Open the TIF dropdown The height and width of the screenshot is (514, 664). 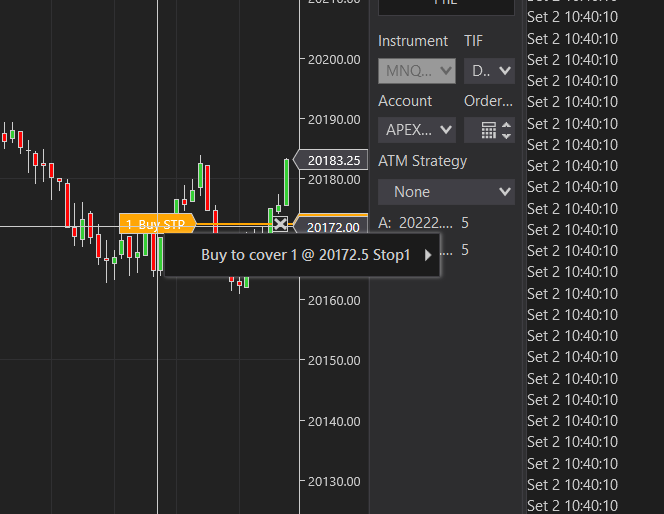pyautogui.click(x=490, y=71)
